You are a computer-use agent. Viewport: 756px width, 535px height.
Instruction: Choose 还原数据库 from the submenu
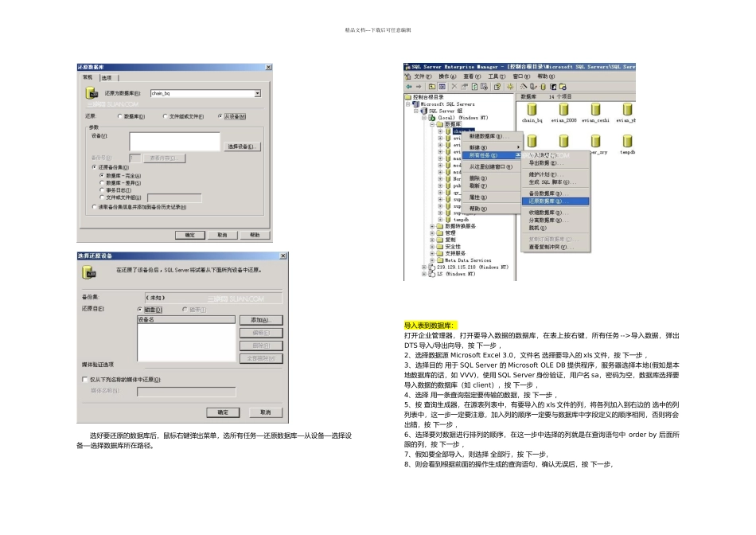pos(555,201)
